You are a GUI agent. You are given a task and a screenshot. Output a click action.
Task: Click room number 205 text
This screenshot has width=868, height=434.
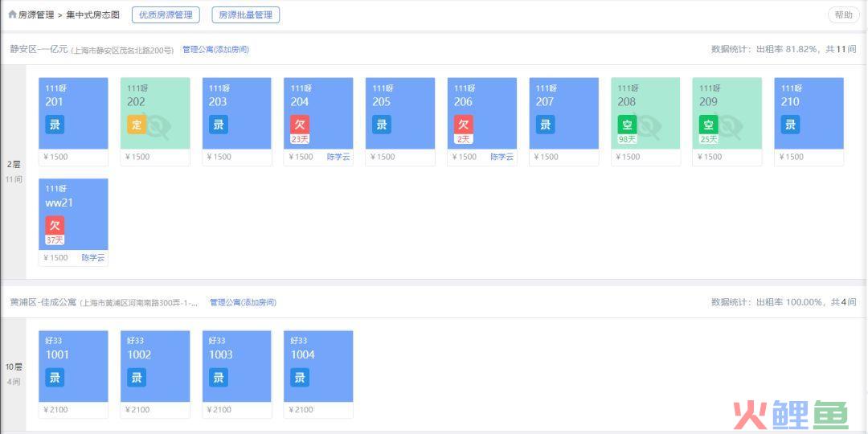382,102
